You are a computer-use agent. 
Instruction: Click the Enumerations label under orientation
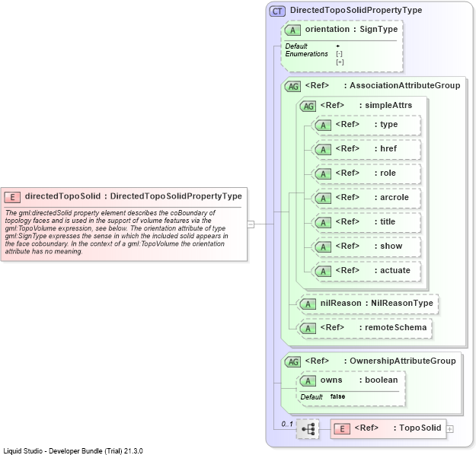point(307,54)
